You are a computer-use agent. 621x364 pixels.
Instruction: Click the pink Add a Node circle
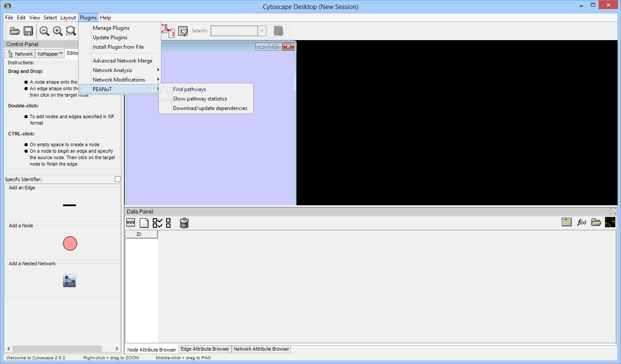70,244
